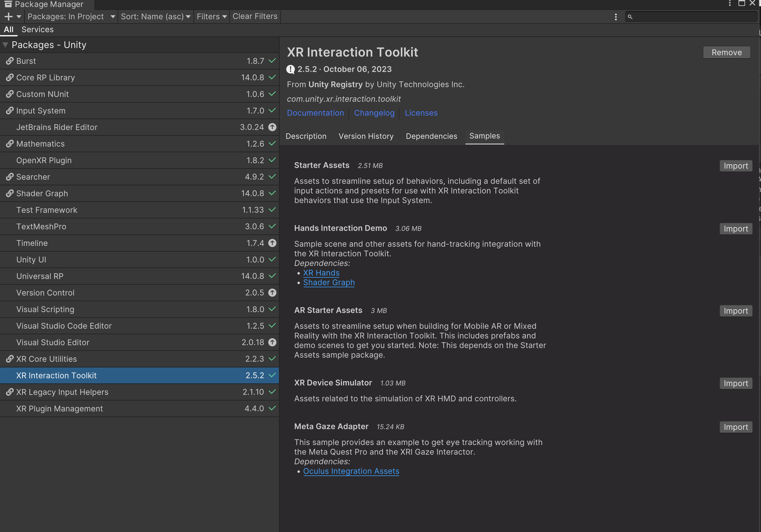
Task: Click the Visual Studio Editor update icon
Action: coord(272,343)
